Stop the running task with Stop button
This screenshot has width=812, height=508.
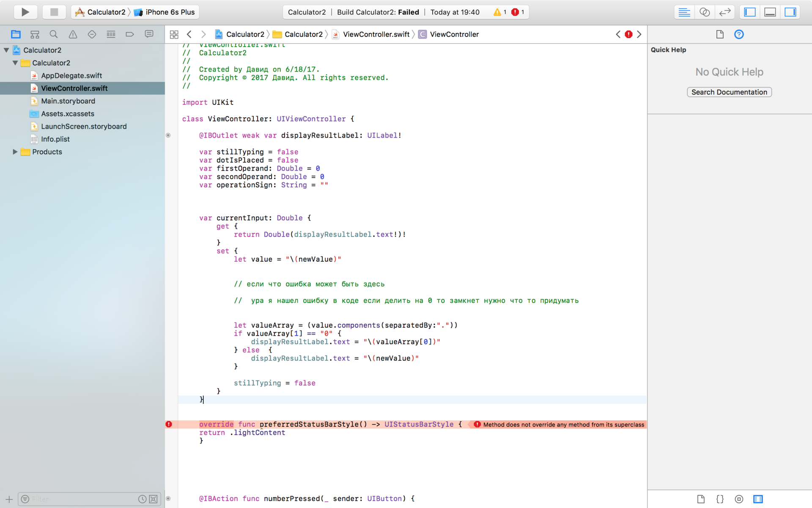tap(54, 12)
